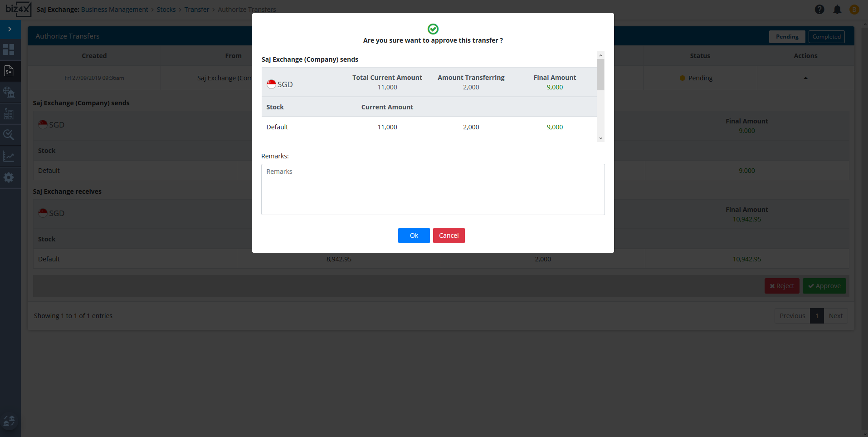Click the SGD flag under the background sends section
This screenshot has width=868, height=437.
coord(43,124)
